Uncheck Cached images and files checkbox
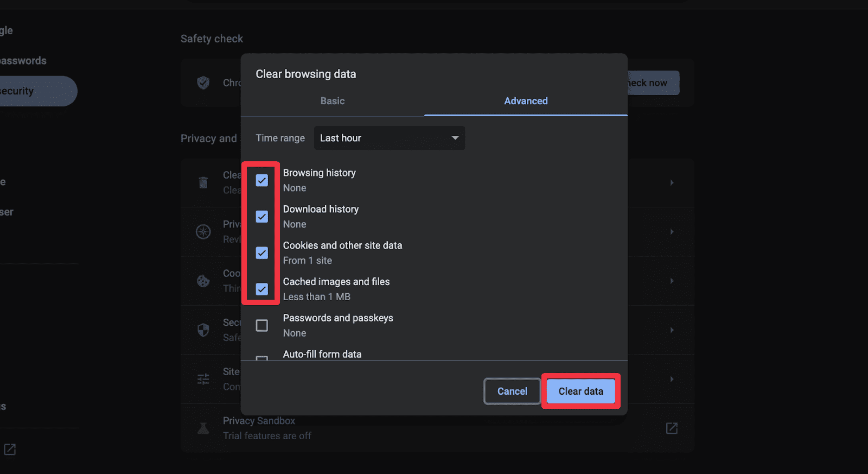868x474 pixels. [x=262, y=289]
